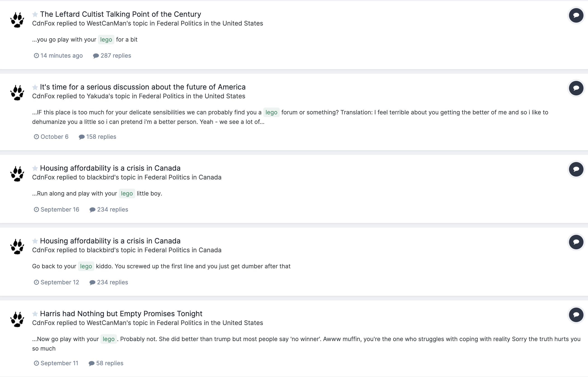Click the "October 6" post date
This screenshot has width=588, height=377.
(54, 137)
